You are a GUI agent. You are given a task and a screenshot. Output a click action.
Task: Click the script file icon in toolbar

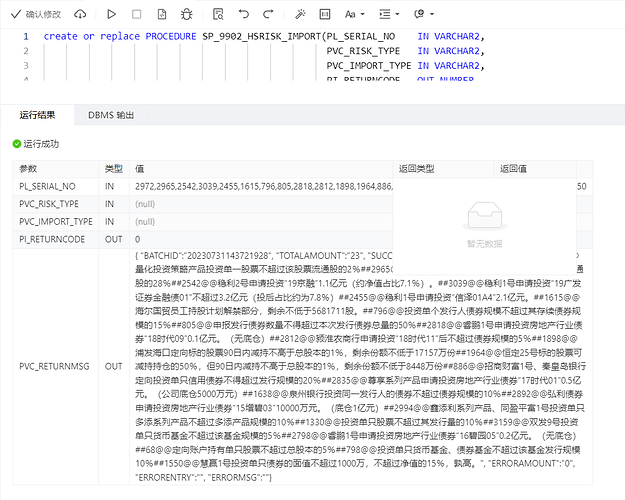pyautogui.click(x=162, y=14)
